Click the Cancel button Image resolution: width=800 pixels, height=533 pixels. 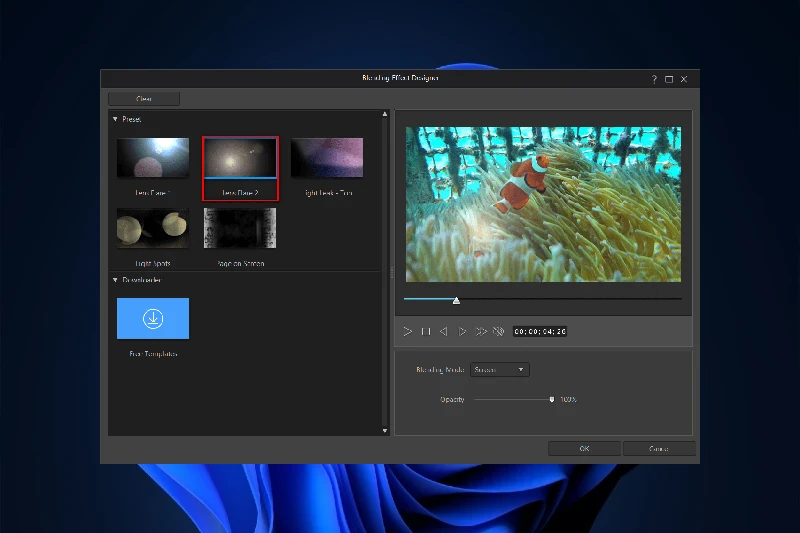point(659,448)
